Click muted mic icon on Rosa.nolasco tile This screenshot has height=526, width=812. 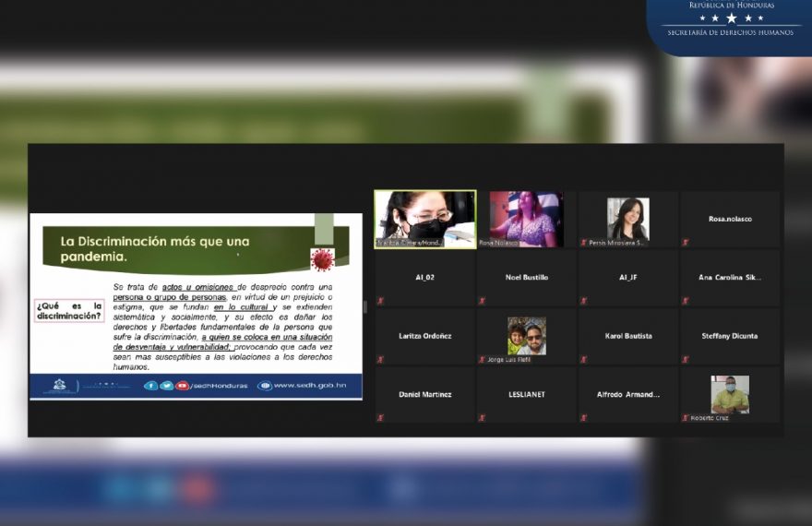tap(685, 243)
